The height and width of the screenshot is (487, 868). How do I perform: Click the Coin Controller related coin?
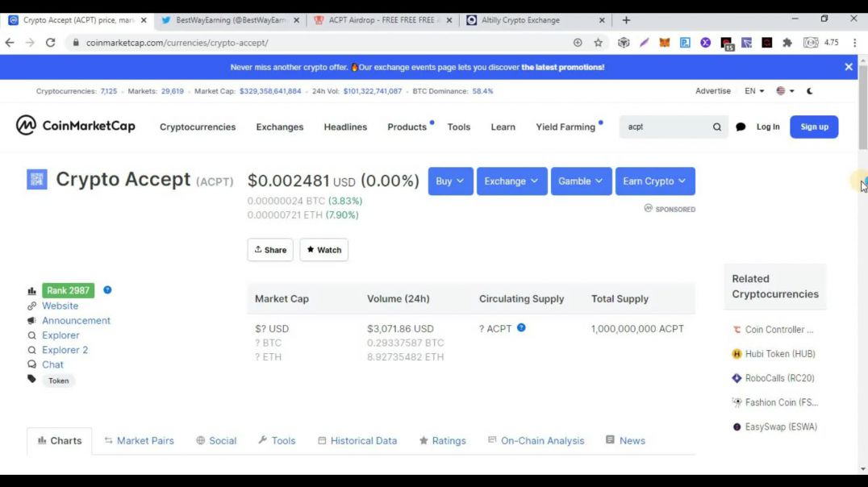point(773,329)
